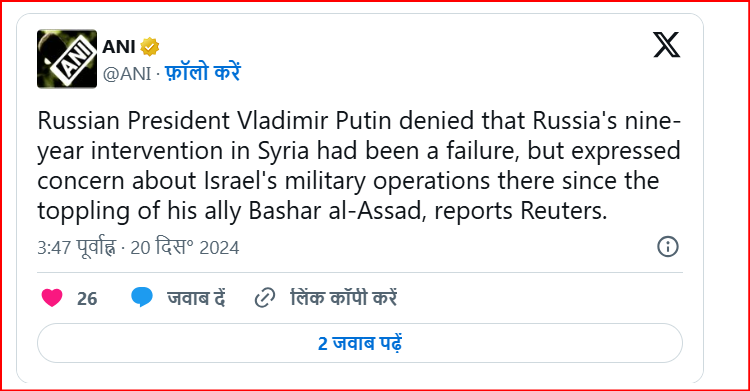
Task: Click the 26 likes count
Action: (87, 299)
